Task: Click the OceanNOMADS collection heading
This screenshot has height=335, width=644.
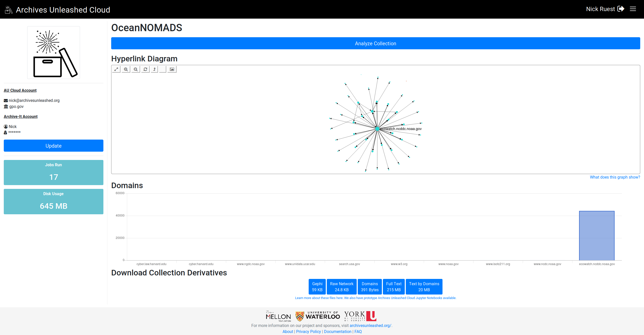Action: [x=147, y=28]
